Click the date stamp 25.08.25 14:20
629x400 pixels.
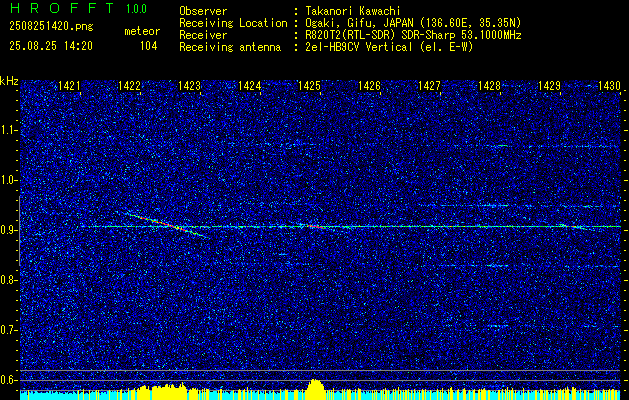point(51,46)
